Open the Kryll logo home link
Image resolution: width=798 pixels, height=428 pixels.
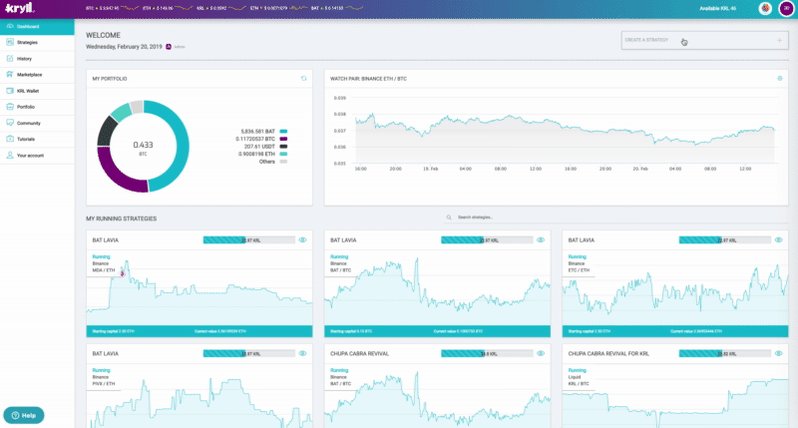pyautogui.click(x=19, y=8)
